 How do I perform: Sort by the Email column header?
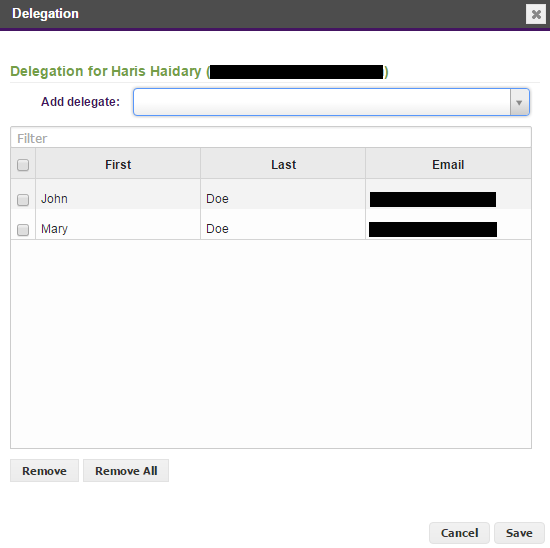click(x=448, y=164)
